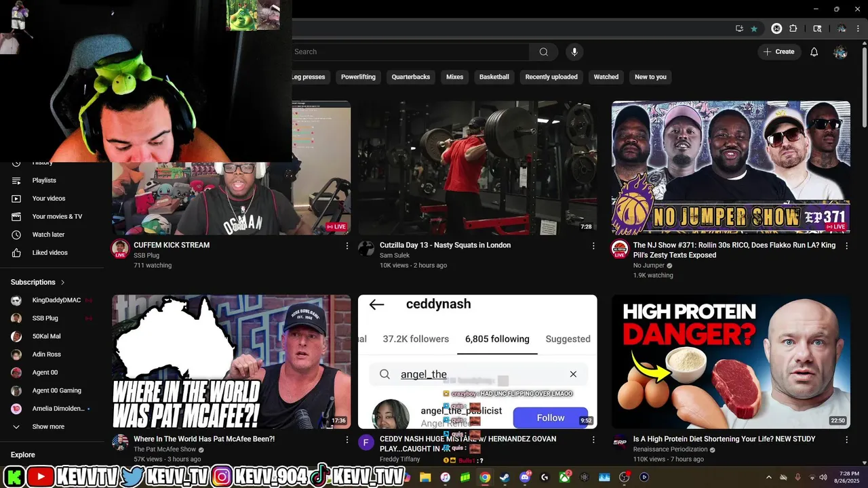Open the tab search icon in Chrome toolbar

click(817, 28)
